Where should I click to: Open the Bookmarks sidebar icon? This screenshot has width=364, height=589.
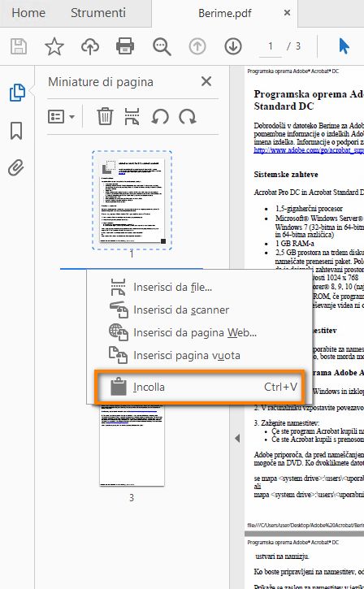(x=16, y=131)
